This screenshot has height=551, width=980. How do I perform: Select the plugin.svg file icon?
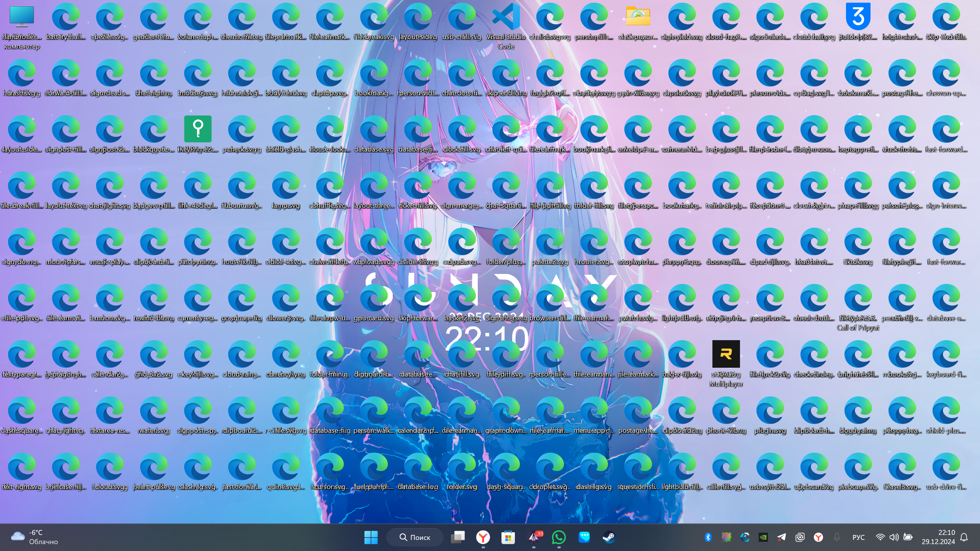click(770, 411)
